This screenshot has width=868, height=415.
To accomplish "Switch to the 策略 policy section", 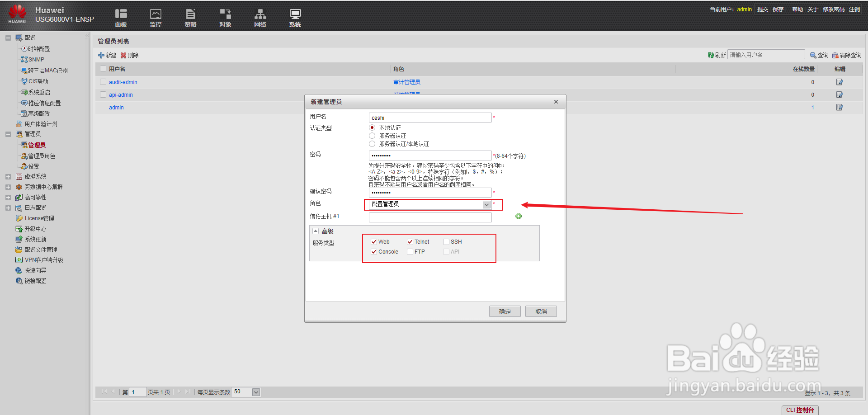I will click(190, 17).
